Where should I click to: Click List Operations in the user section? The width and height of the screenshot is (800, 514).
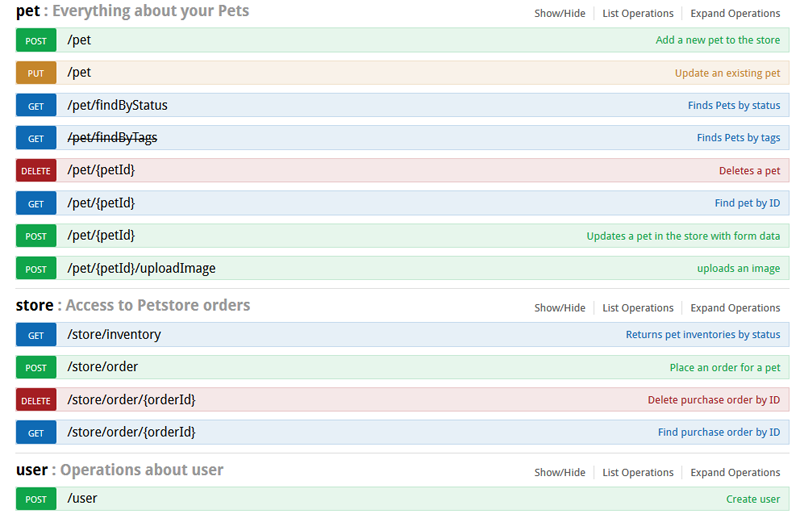point(638,472)
